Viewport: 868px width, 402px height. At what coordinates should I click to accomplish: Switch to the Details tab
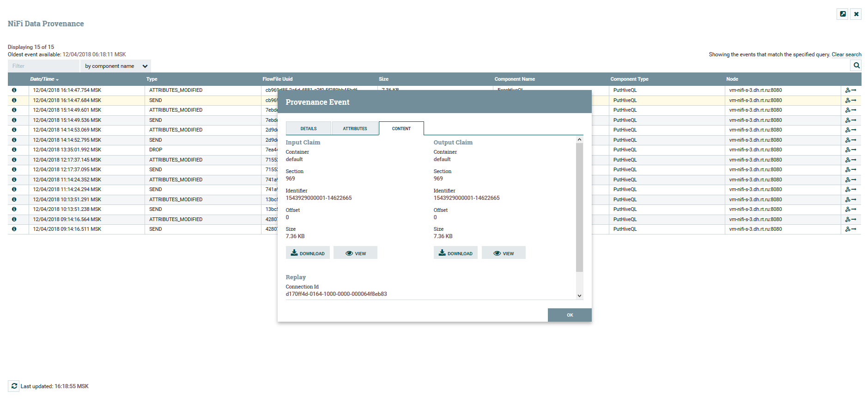coord(309,128)
